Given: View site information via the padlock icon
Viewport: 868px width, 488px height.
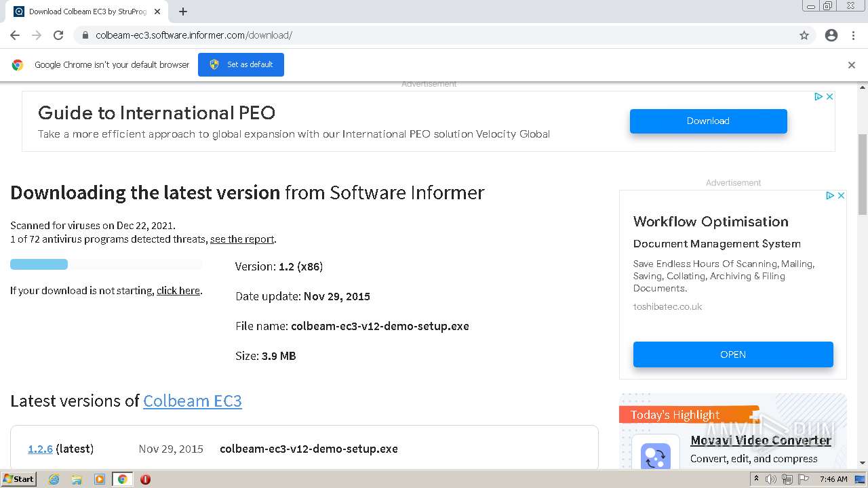Looking at the screenshot, I should coord(85,35).
